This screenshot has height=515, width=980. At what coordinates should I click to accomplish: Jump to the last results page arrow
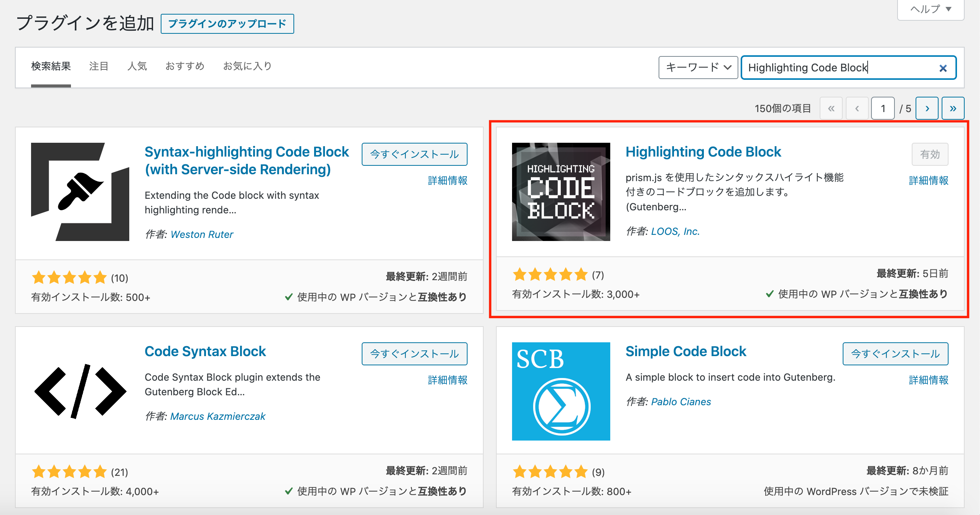tap(953, 108)
